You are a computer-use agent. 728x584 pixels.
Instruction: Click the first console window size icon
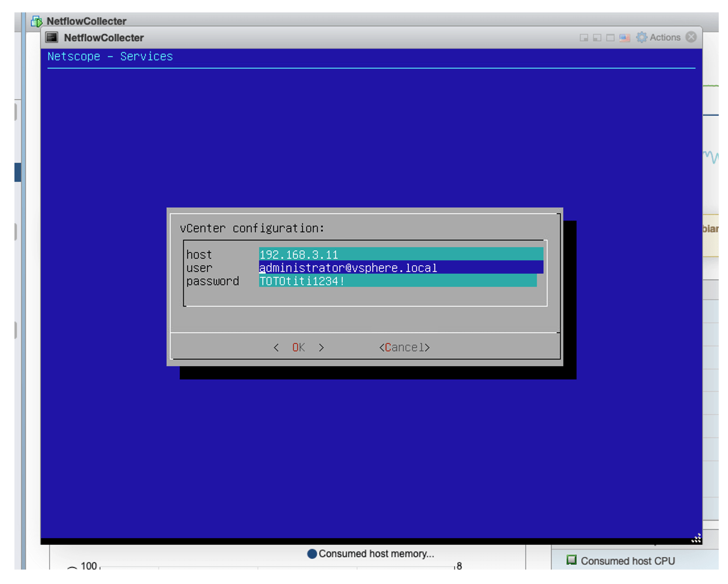point(584,38)
